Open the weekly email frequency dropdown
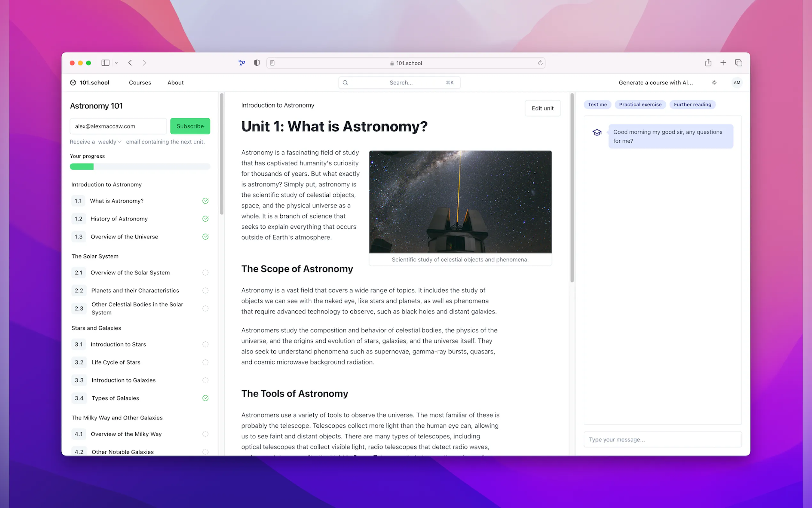Screen dimensions: 812x508 (x=109, y=142)
